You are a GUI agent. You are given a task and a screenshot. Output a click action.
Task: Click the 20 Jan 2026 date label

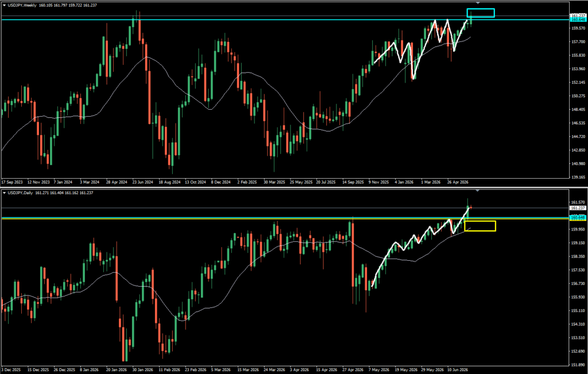click(x=116, y=369)
